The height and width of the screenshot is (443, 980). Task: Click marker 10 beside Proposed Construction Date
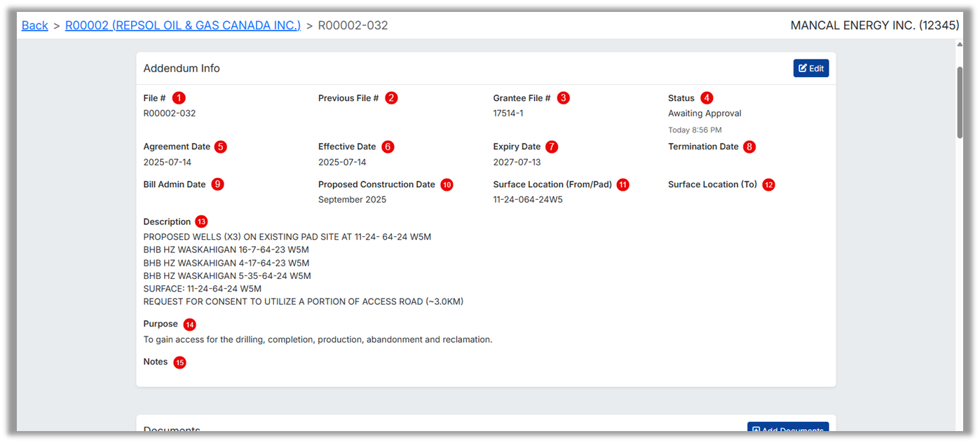[x=447, y=185]
